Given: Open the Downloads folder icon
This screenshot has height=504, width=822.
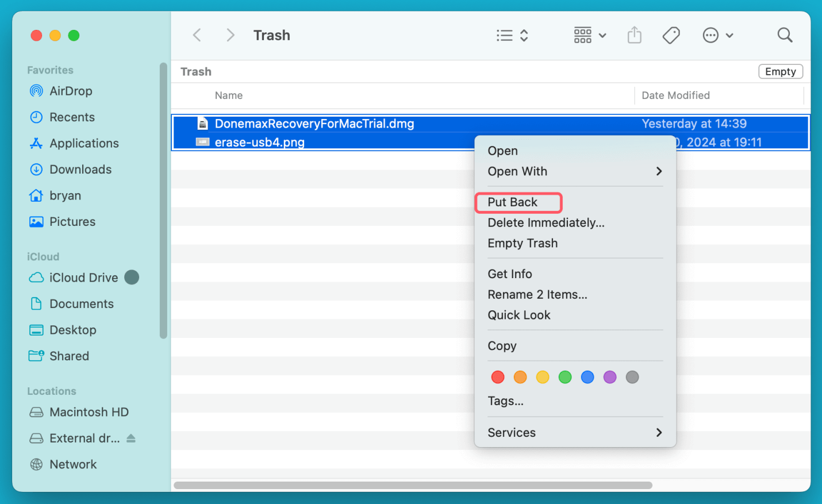Looking at the screenshot, I should pyautogui.click(x=80, y=169).
